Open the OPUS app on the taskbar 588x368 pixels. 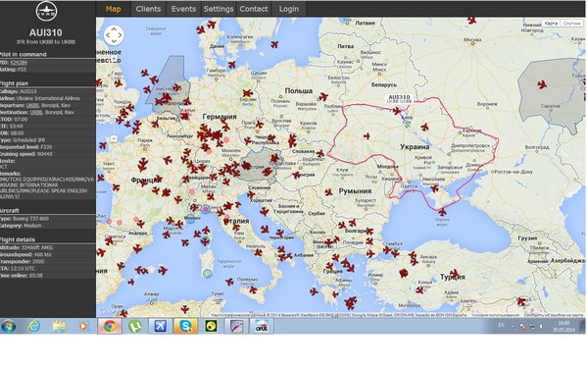pos(262,326)
